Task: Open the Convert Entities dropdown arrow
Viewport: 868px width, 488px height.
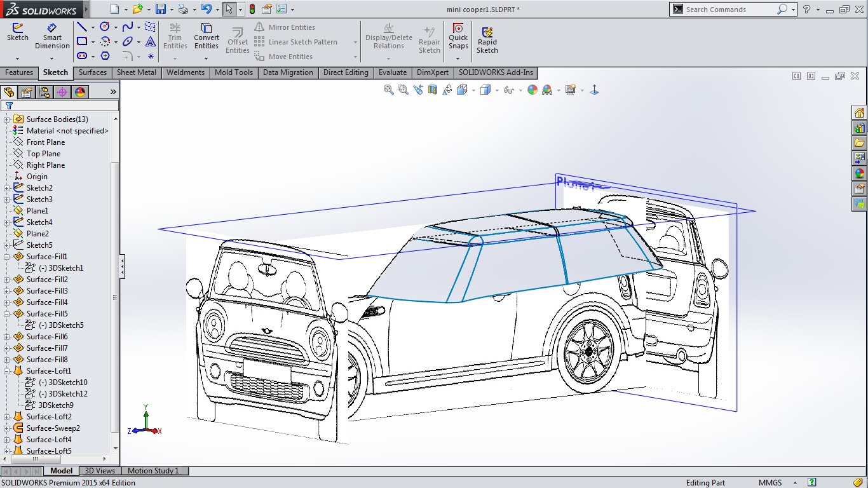Action: point(207,58)
